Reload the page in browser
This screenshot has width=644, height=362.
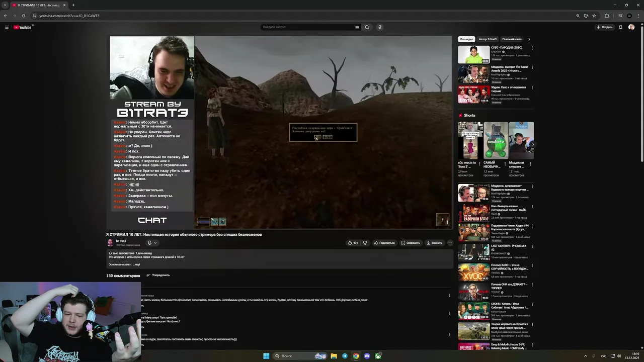(x=23, y=16)
